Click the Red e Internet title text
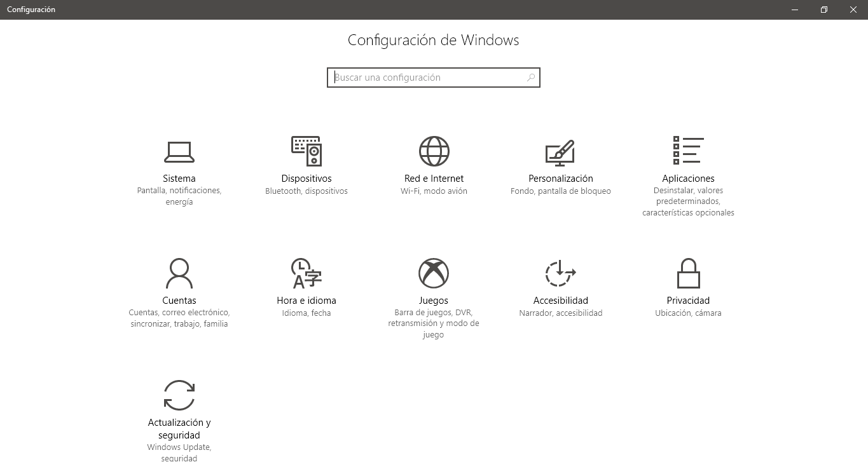 (434, 179)
